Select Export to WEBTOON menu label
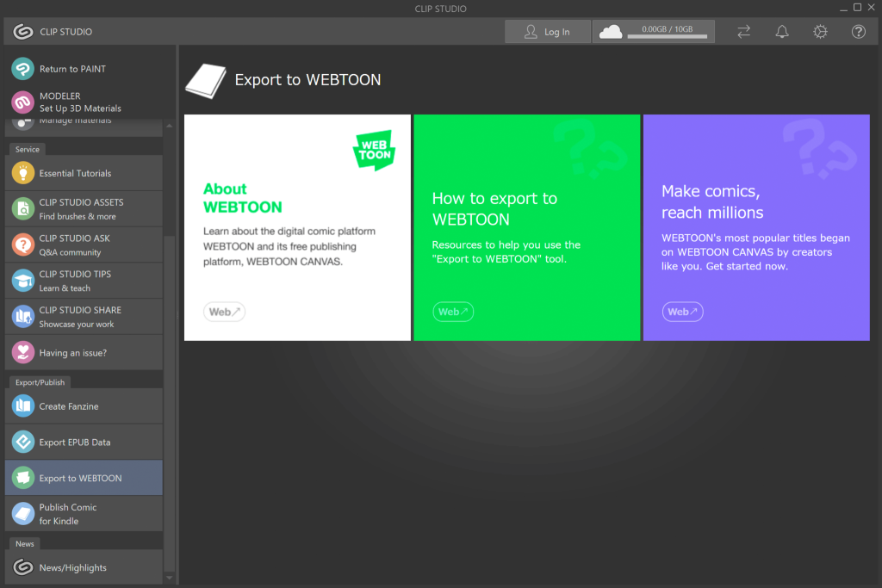Screen dimensions: 882x588 [x=80, y=478]
